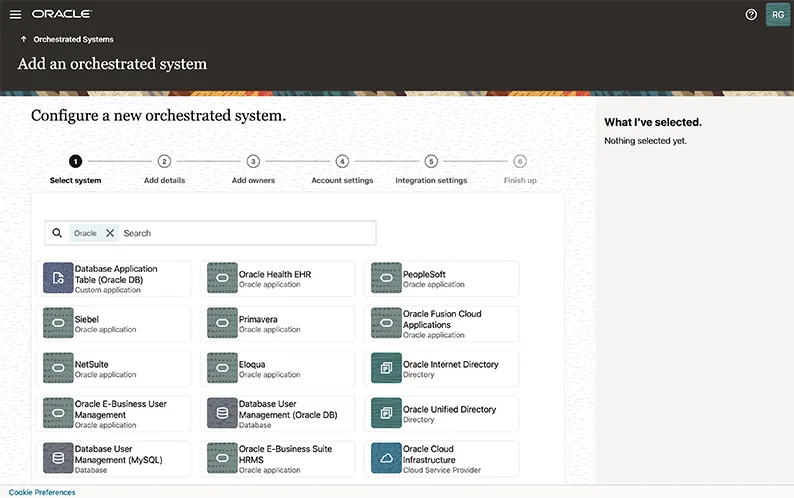
Task: Select the PeopleSoft application icon
Action: coord(387,278)
